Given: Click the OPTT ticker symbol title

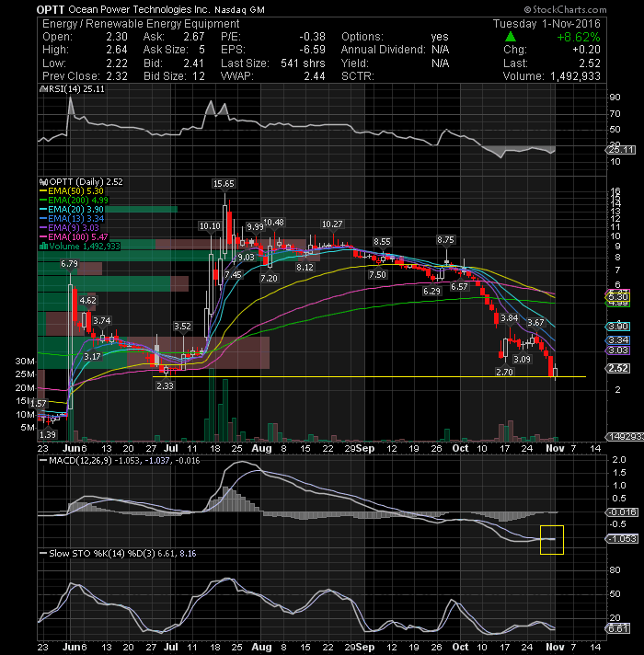Looking at the screenshot, I should [x=51, y=9].
